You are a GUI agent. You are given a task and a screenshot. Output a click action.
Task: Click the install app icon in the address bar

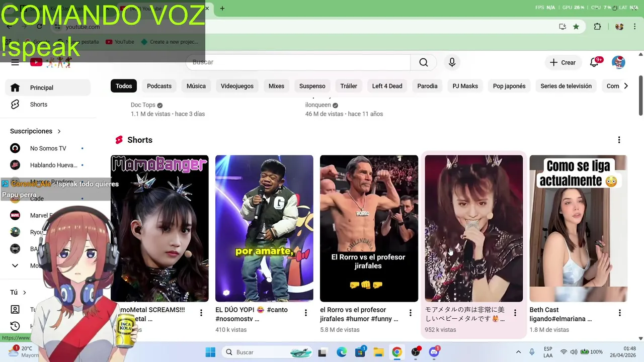point(562,27)
